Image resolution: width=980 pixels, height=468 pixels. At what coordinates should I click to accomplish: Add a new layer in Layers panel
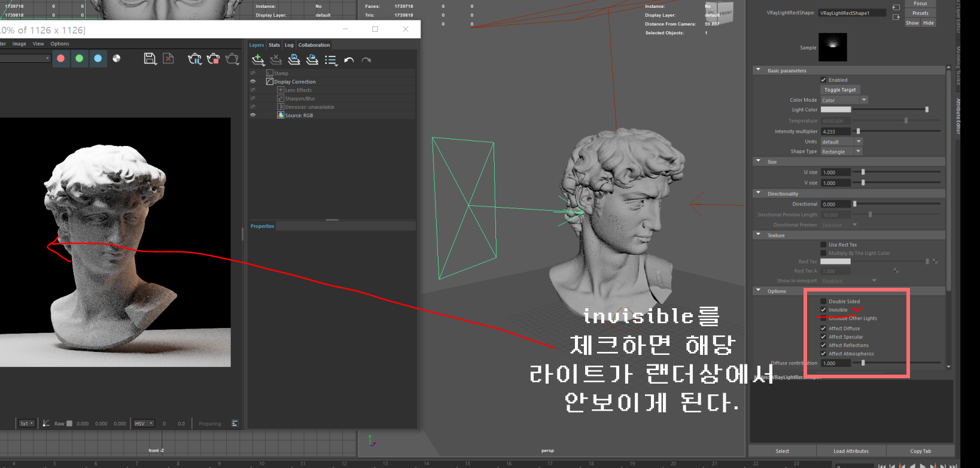(258, 59)
